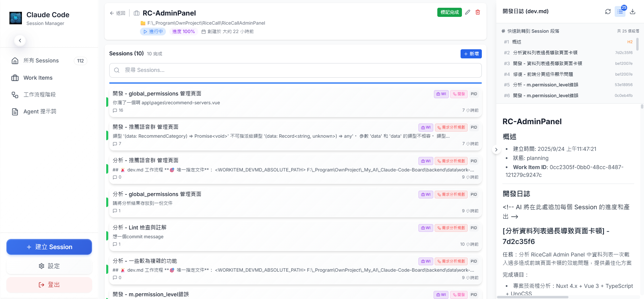Collapse the dev log panel with the side chevron

(x=496, y=149)
